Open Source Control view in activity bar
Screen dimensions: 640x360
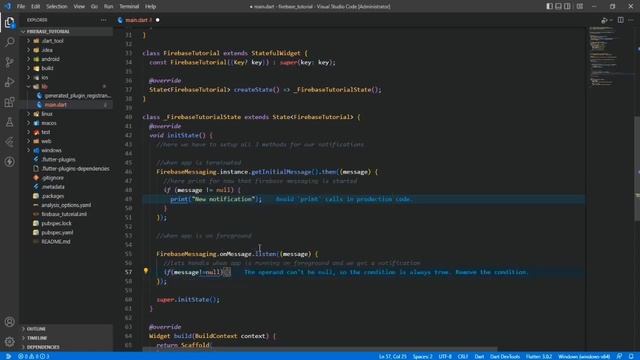click(x=9, y=62)
